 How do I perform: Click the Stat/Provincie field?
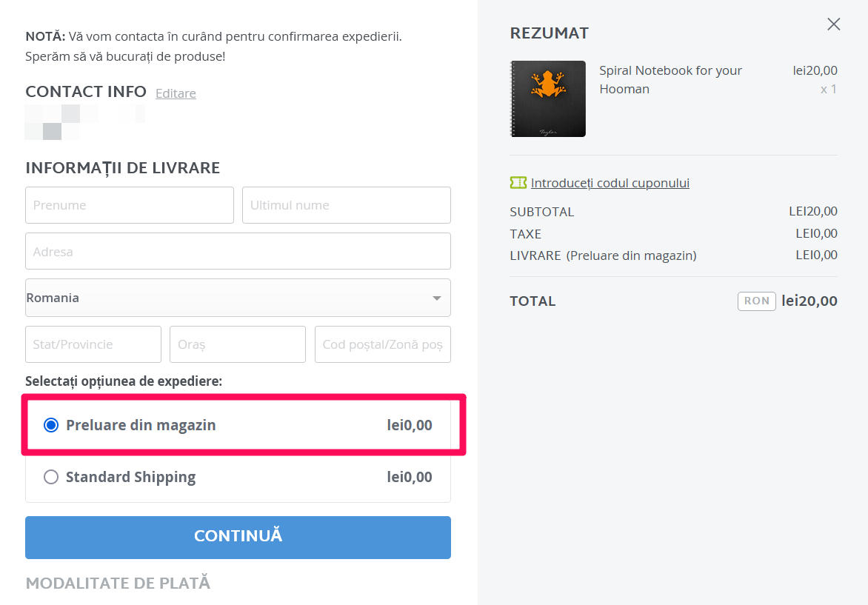click(x=93, y=344)
